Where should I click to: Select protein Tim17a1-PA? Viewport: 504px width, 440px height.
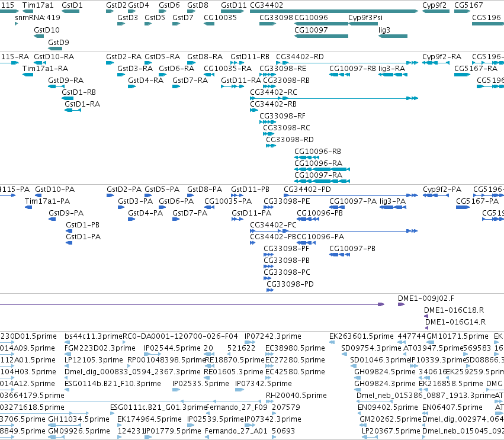click(47, 201)
